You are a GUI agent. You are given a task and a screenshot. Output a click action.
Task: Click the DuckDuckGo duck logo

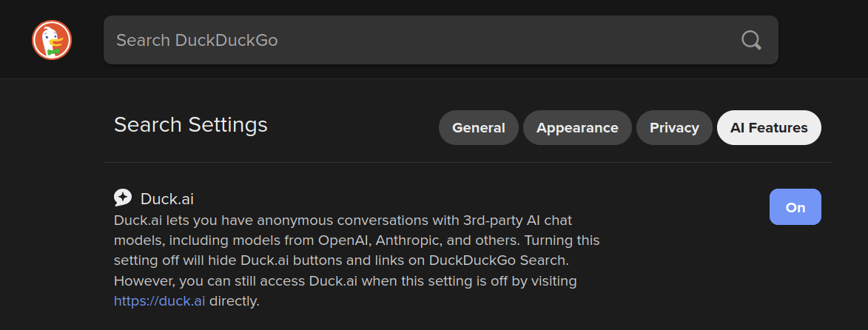pos(52,40)
